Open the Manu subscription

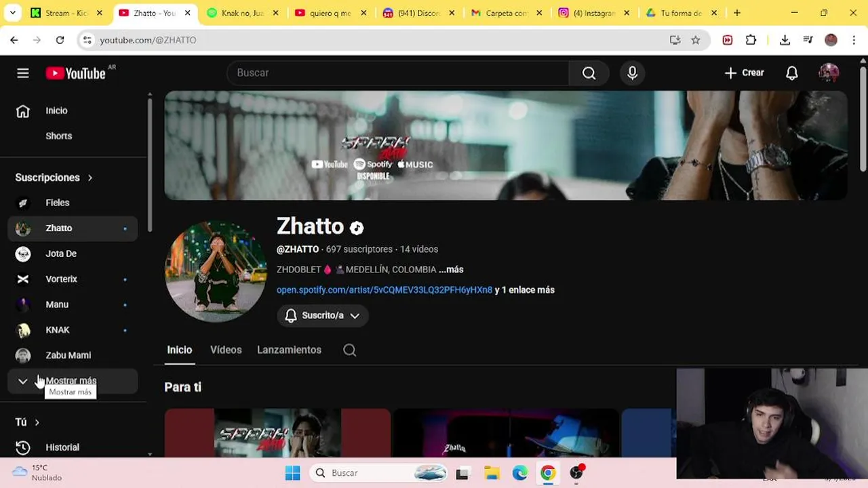(73, 304)
